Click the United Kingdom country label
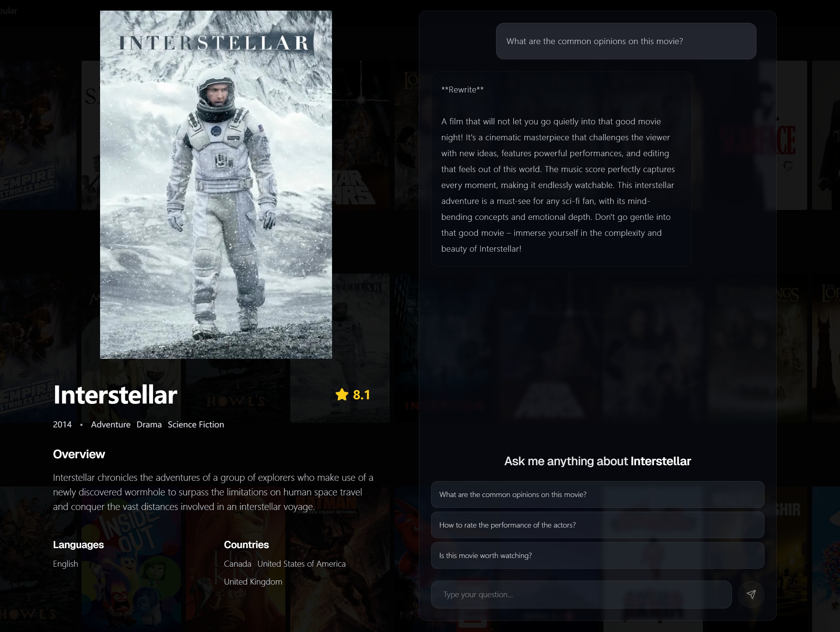840x632 pixels. click(253, 582)
